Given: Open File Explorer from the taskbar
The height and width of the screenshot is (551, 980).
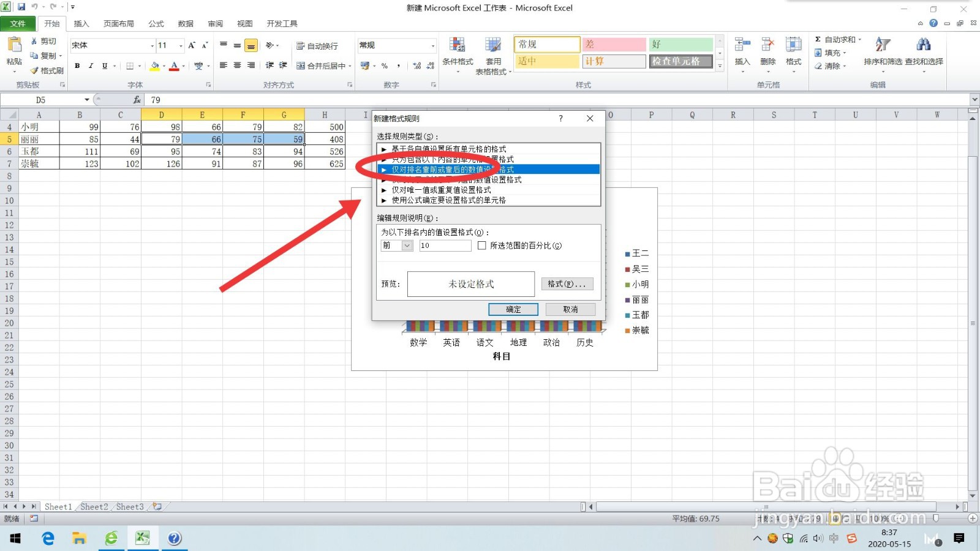Looking at the screenshot, I should (79, 539).
